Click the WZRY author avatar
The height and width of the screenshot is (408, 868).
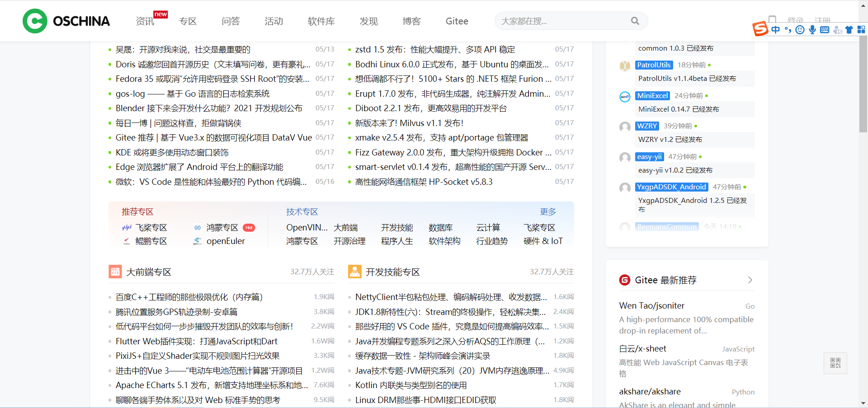[625, 127]
